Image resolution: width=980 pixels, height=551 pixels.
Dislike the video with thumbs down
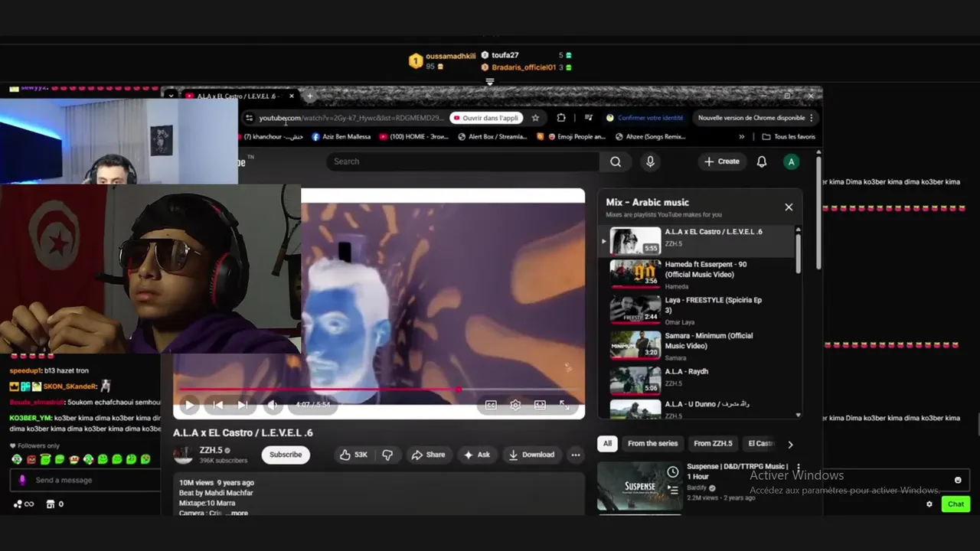click(387, 455)
